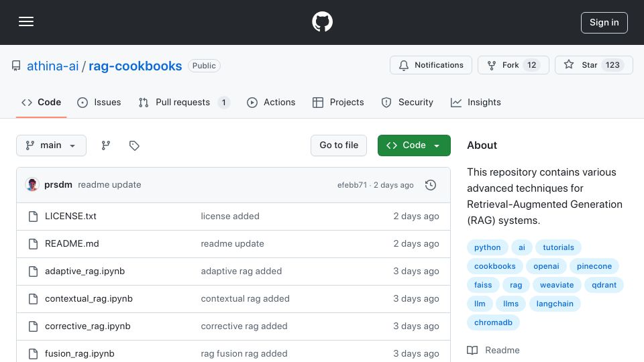Open the Insights tab
644x362 pixels.
tap(476, 102)
